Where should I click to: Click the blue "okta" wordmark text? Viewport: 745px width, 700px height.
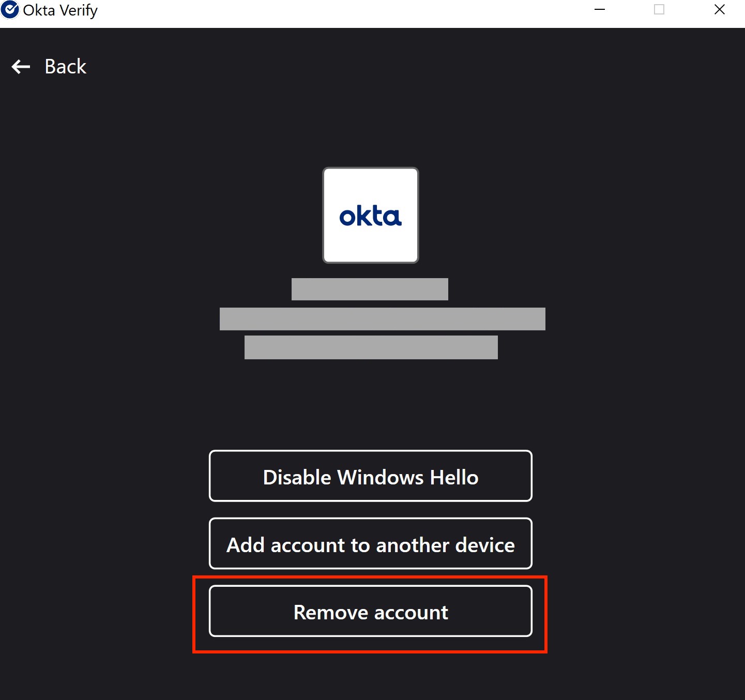coord(370,216)
